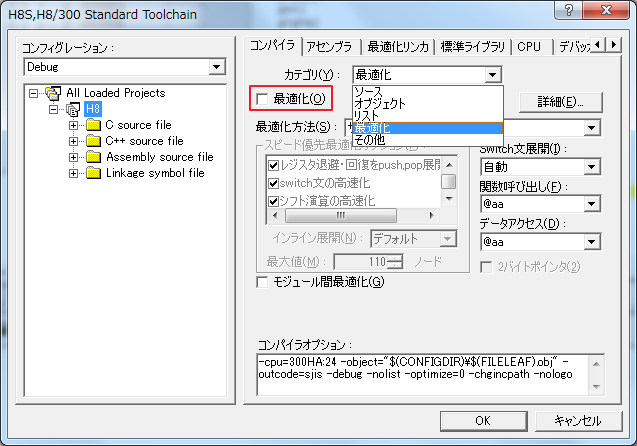637x446 pixels.
Task: Click the H8 project icon
Action: click(x=72, y=109)
